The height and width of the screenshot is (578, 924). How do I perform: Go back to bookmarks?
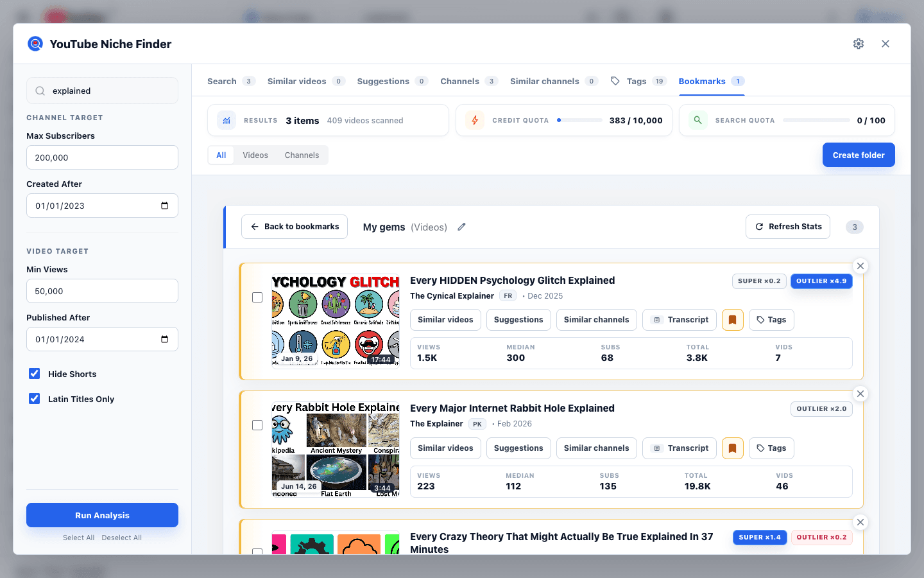coord(295,227)
